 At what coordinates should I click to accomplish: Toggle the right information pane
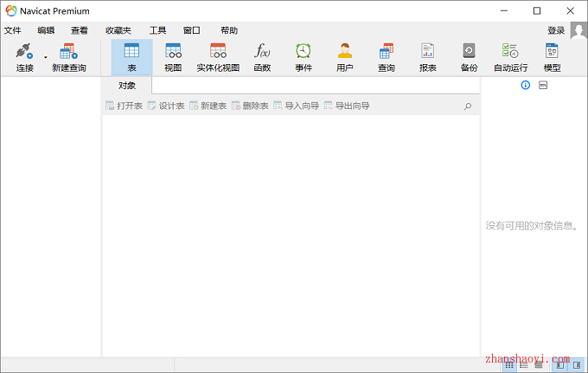(577, 365)
